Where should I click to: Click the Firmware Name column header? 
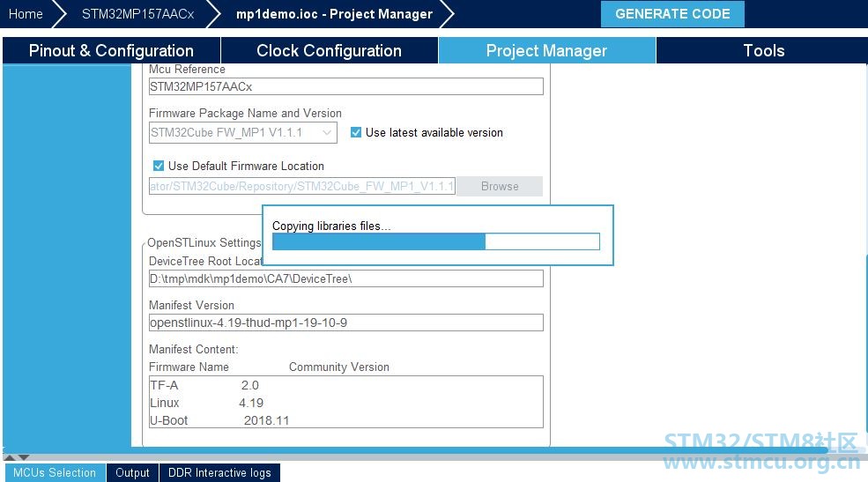tap(189, 367)
